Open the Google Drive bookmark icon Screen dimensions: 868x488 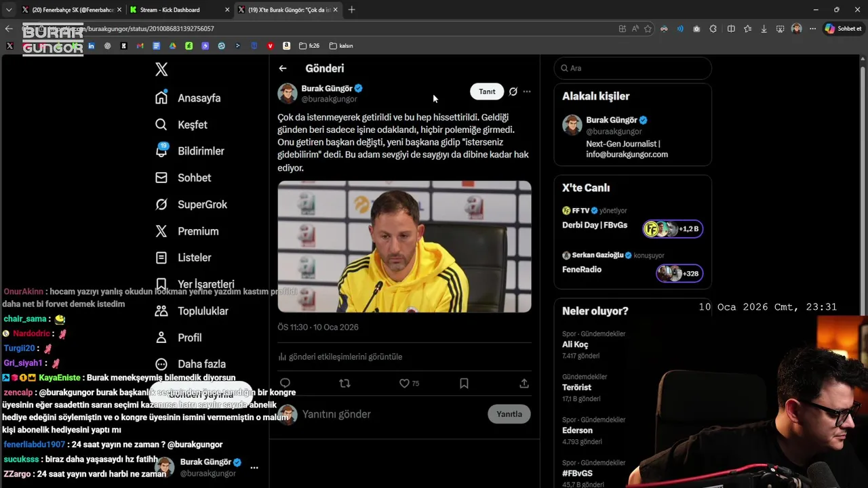point(172,46)
